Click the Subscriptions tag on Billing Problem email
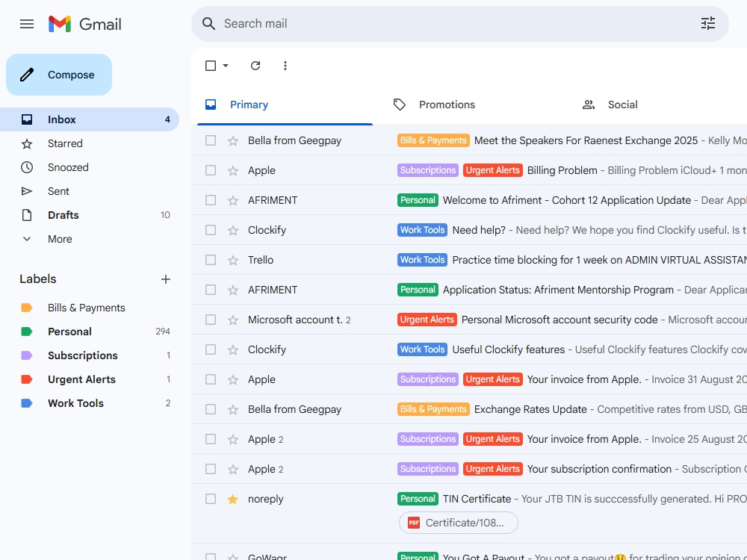 click(428, 170)
